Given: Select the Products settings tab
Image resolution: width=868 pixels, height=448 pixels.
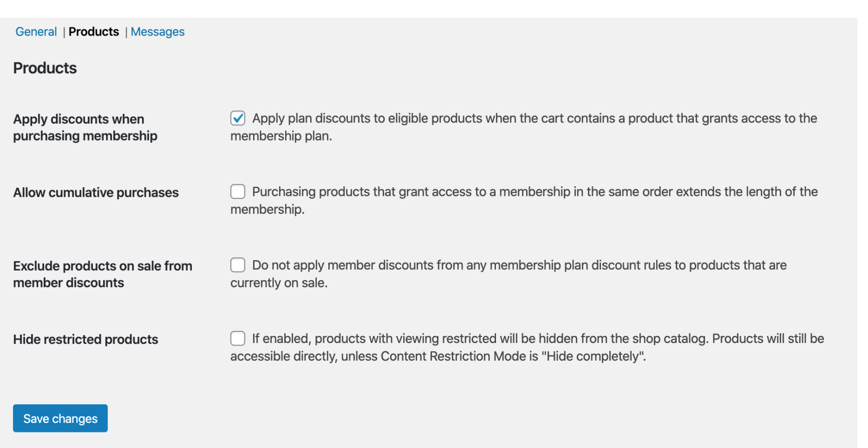Looking at the screenshot, I should pos(94,31).
